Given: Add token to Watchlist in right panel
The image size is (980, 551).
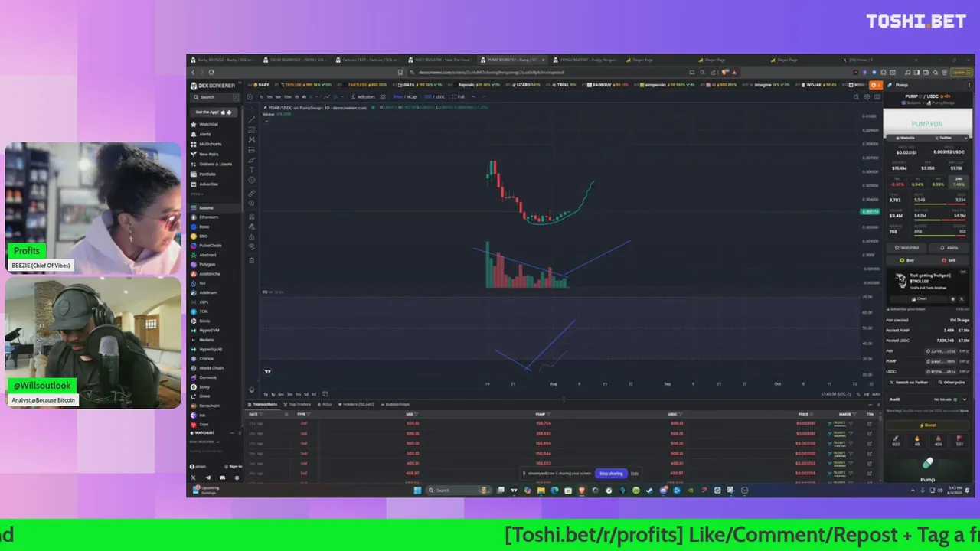Looking at the screenshot, I should 906,248.
